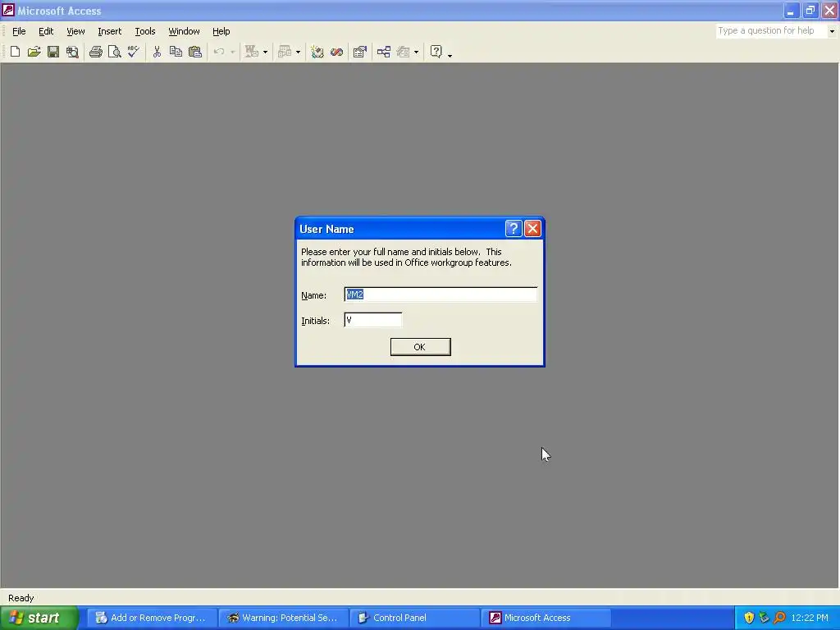
Task: Switch to Warning: Potential Security taskbar button
Action: coord(283,618)
